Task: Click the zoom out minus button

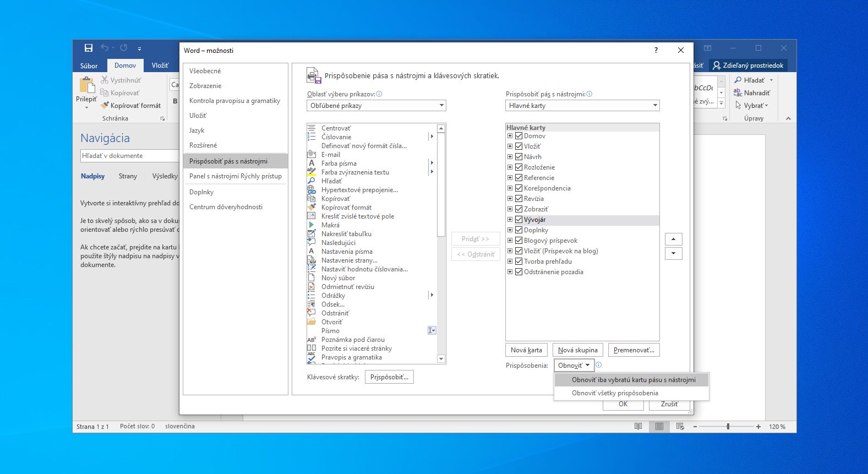Action: point(695,427)
